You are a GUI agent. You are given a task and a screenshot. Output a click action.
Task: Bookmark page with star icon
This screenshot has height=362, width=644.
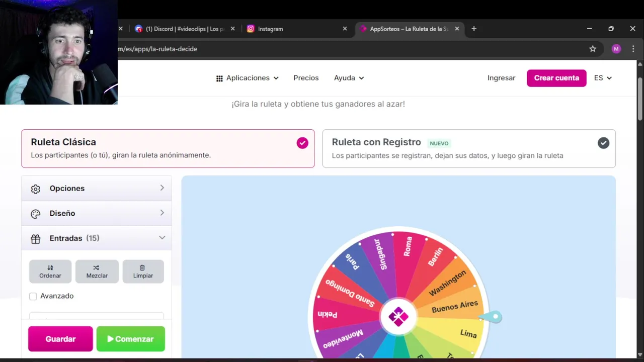593,49
